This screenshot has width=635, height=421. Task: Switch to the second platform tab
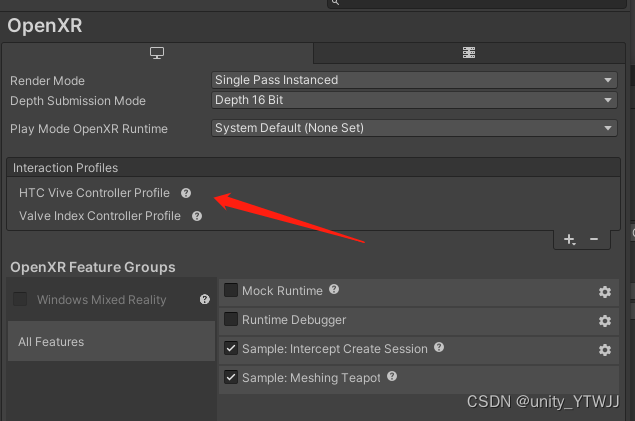click(468, 53)
